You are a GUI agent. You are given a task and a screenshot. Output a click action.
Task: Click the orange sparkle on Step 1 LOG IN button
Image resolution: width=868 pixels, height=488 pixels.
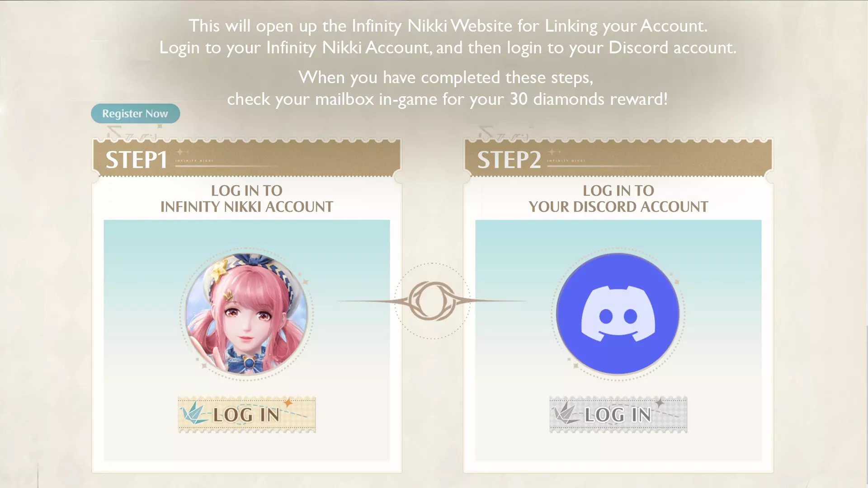point(288,402)
